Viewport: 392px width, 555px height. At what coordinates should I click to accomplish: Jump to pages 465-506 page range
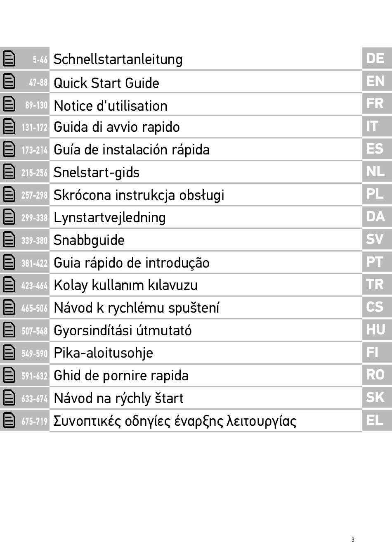tap(35, 308)
